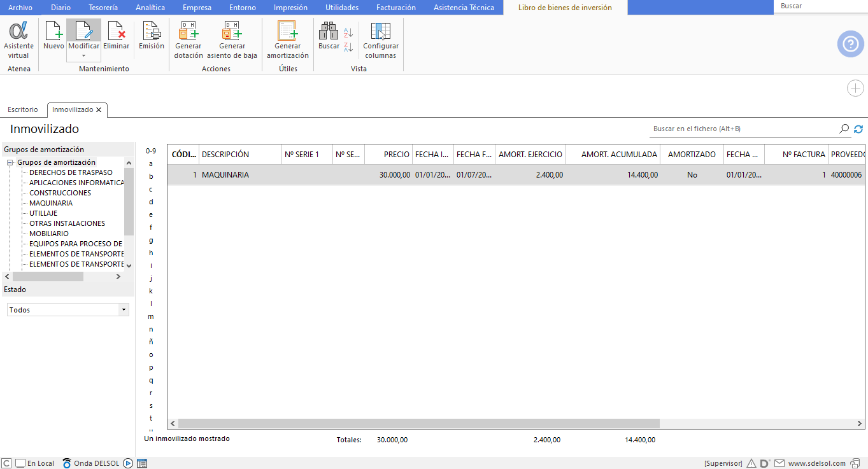
Task: Select UTILLAJE group in the tree
Action: pos(43,213)
